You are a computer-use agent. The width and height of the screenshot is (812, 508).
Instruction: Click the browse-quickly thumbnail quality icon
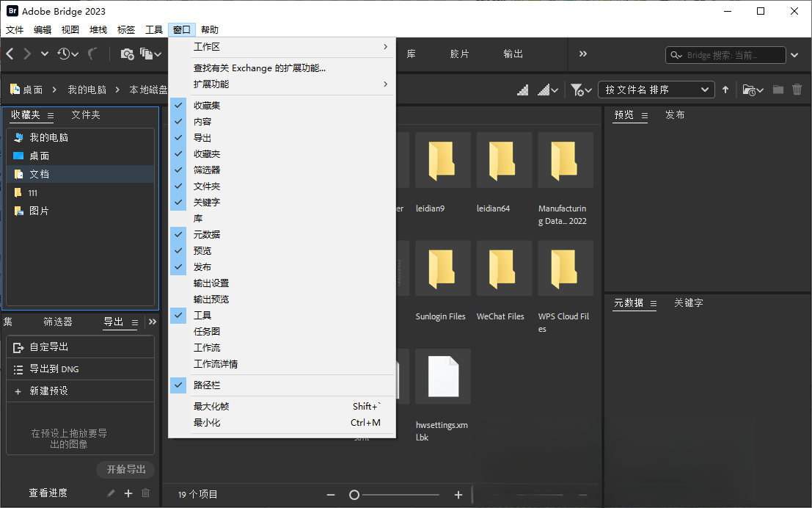[523, 90]
